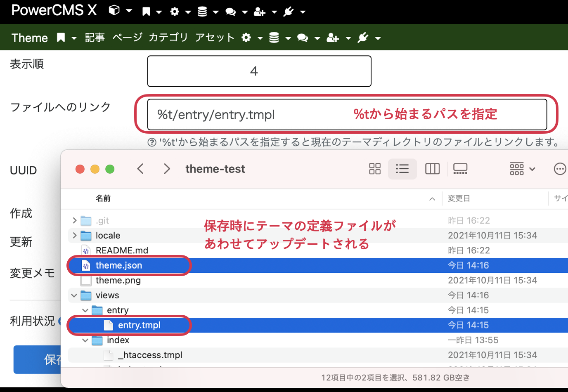Switch Finder to list view
This screenshot has width=568, height=392.
402,169
